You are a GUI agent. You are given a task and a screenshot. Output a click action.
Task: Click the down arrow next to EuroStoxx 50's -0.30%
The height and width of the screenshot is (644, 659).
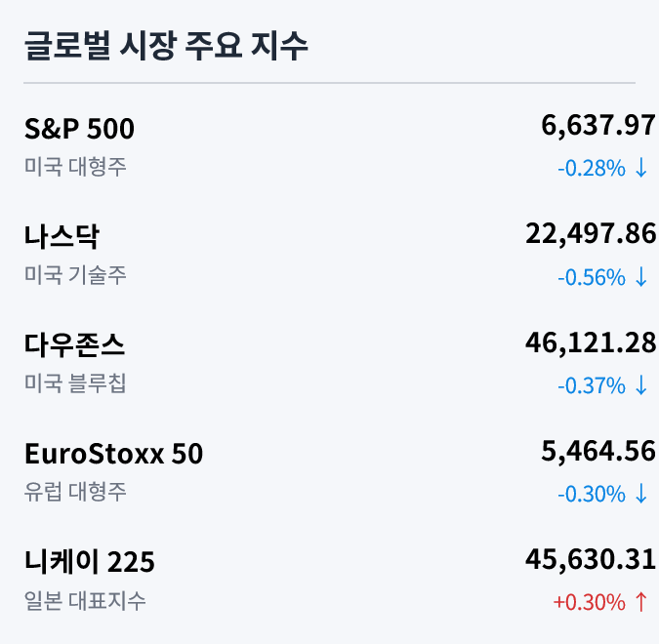(x=641, y=494)
